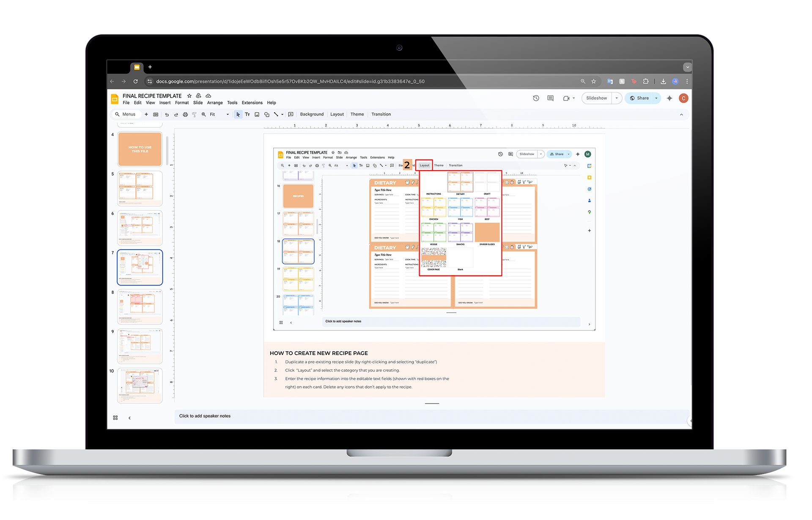Image resolution: width=812 pixels, height=520 pixels.
Task: Add a new slide with plus icon
Action: click(146, 114)
